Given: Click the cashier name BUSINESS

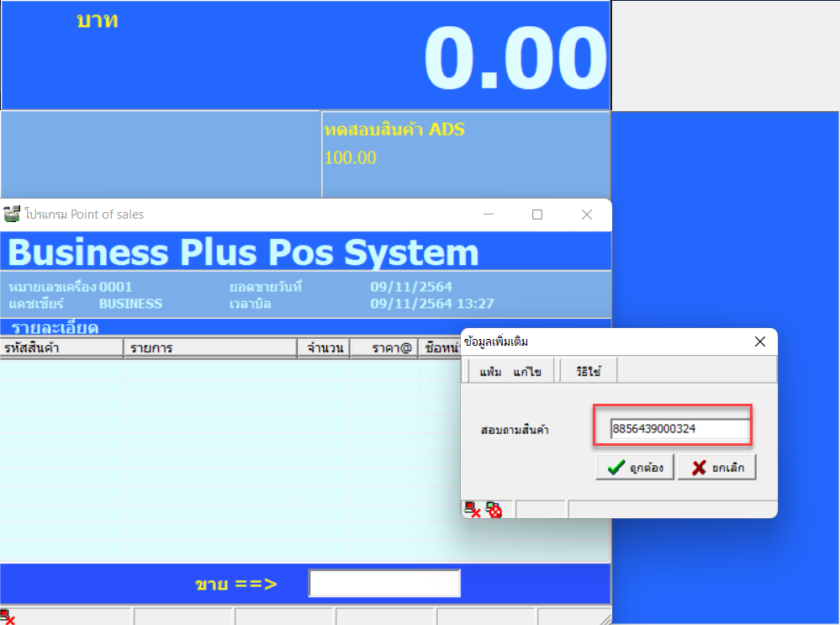Looking at the screenshot, I should click(130, 304).
